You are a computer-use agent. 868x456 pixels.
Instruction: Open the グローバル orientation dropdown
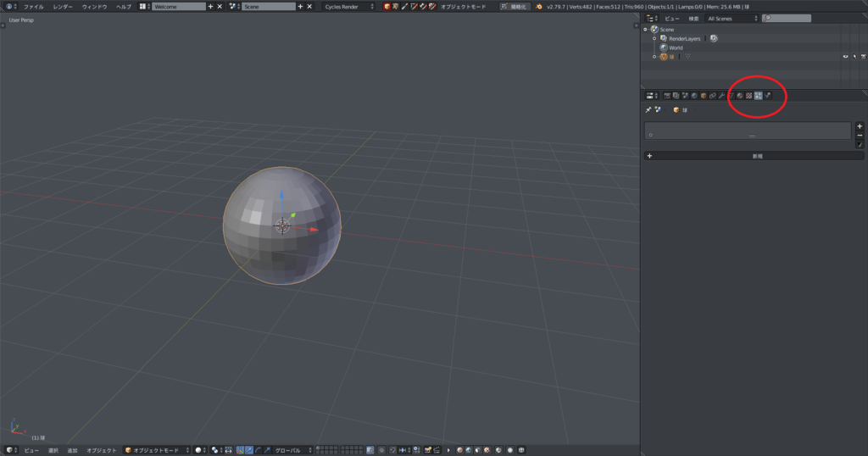click(293, 450)
